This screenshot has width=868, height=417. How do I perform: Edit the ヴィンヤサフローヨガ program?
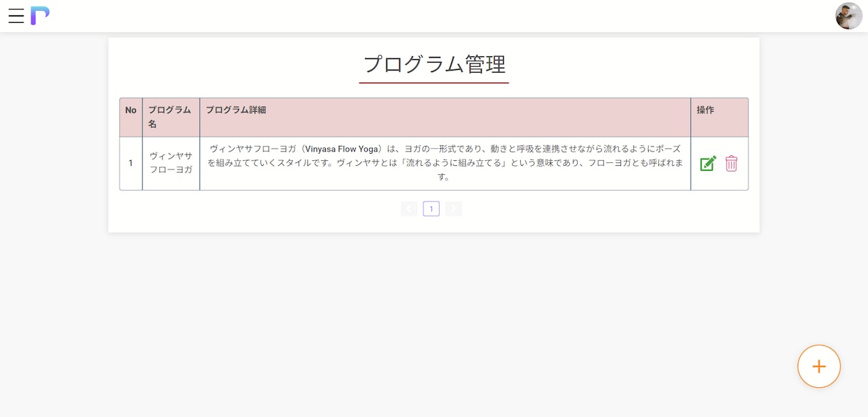click(708, 164)
